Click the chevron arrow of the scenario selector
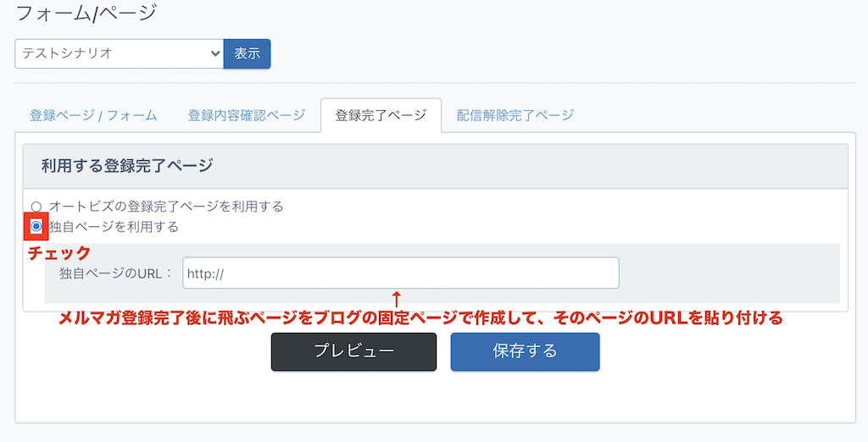 coord(214,53)
